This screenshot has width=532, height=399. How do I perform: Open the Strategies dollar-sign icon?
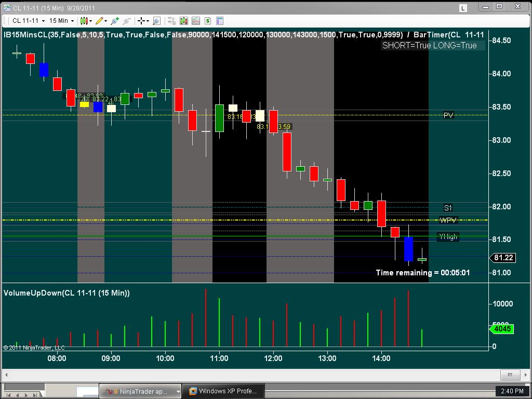[x=208, y=21]
